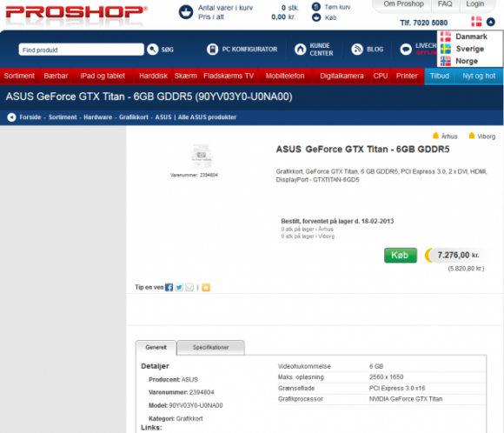Open the Skærm category
The width and height of the screenshot is (504, 433).
(186, 76)
